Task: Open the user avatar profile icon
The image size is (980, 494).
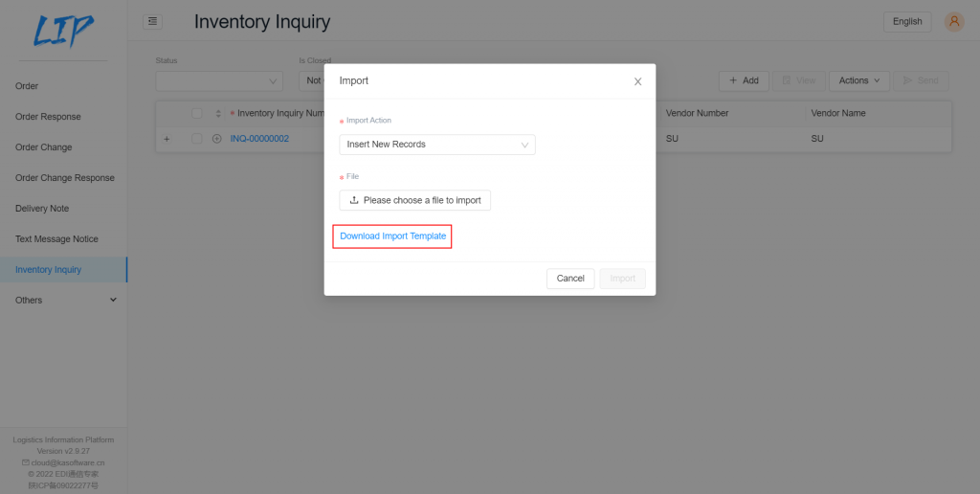Action: click(954, 22)
